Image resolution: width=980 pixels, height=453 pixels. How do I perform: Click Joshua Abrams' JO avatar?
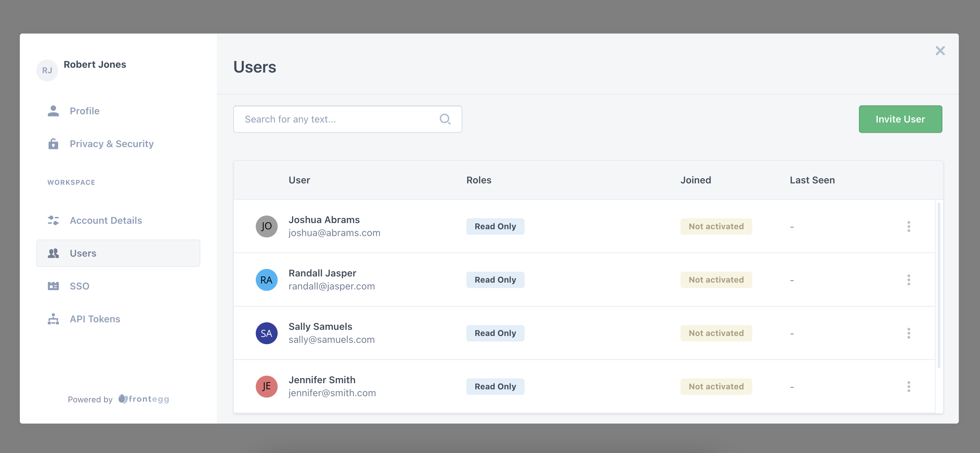266,226
